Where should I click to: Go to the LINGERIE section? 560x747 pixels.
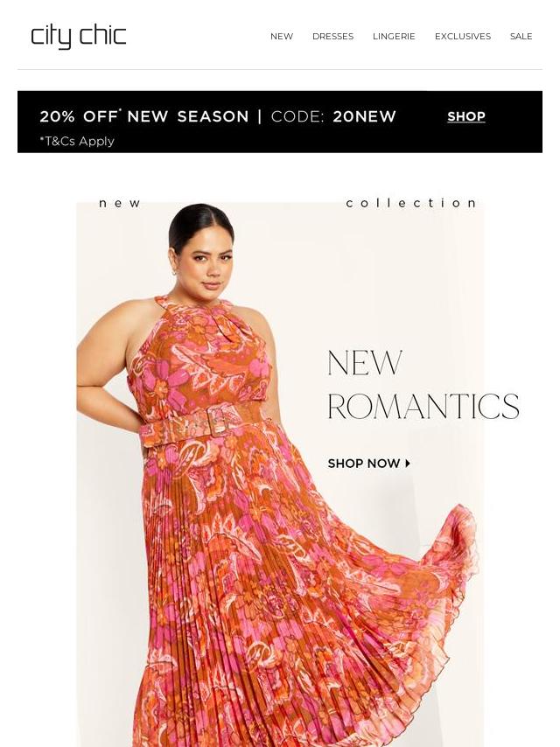point(394,36)
